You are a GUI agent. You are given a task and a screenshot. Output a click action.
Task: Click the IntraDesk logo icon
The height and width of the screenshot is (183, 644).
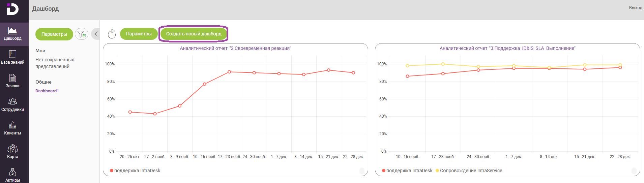12,9
